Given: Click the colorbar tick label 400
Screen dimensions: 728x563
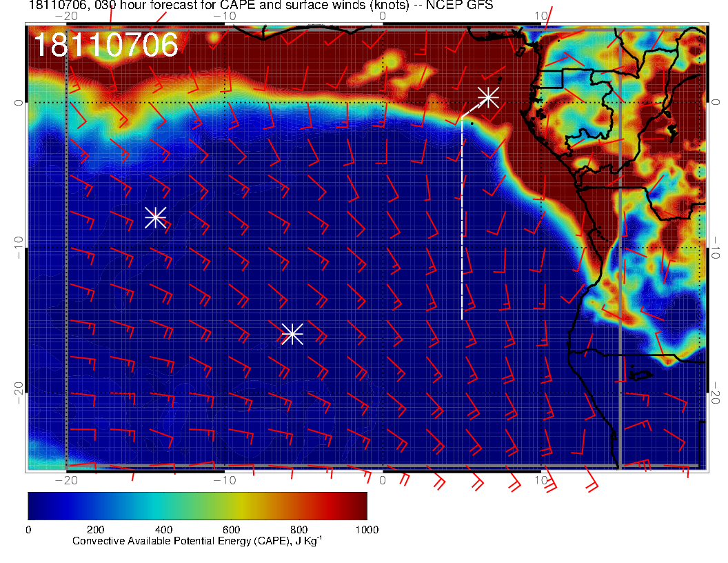Looking at the screenshot, I should [x=163, y=530].
